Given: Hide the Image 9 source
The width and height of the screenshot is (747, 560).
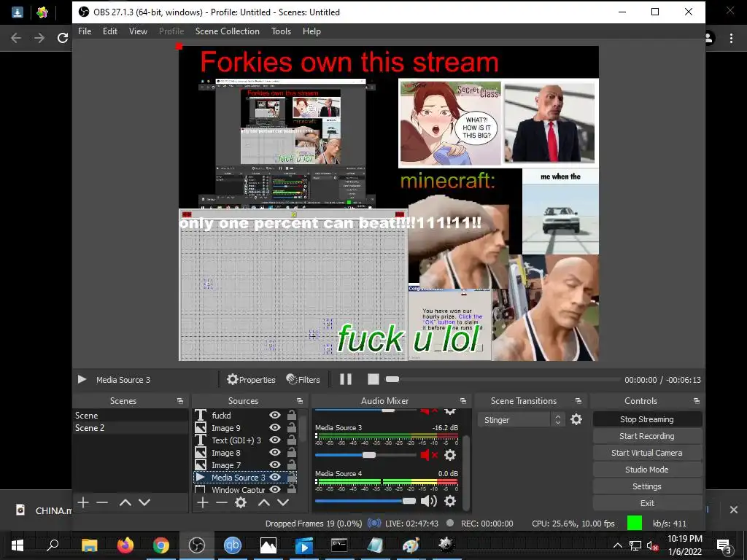Looking at the screenshot, I should (275, 427).
